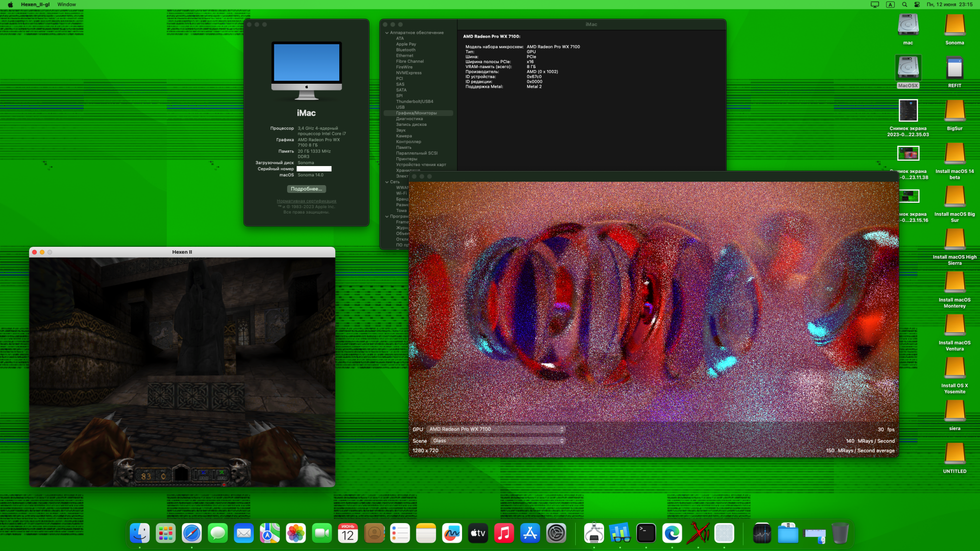Select USB entry in hardware list

pos(400,107)
